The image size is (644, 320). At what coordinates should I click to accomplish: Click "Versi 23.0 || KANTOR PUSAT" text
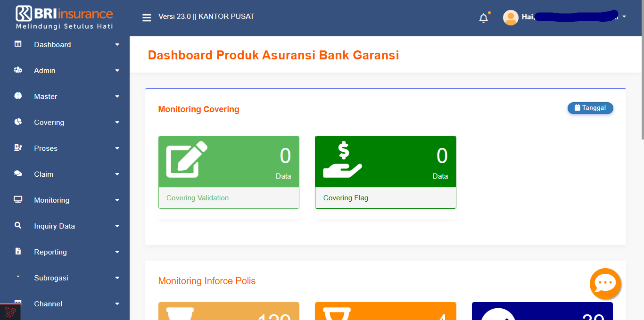pyautogui.click(x=206, y=16)
